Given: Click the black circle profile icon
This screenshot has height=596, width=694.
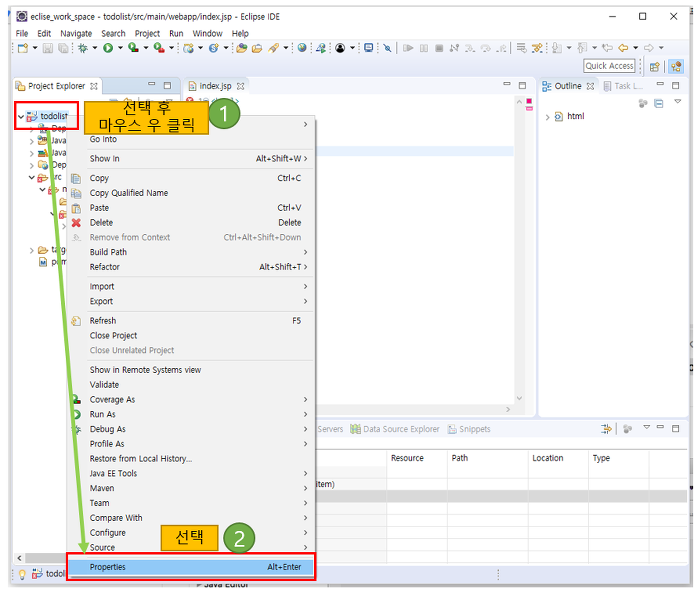Looking at the screenshot, I should pyautogui.click(x=340, y=48).
